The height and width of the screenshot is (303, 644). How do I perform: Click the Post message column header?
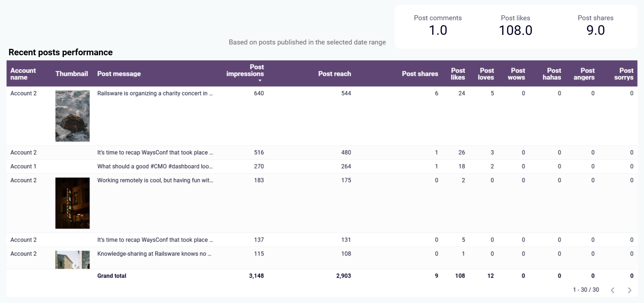coord(119,74)
